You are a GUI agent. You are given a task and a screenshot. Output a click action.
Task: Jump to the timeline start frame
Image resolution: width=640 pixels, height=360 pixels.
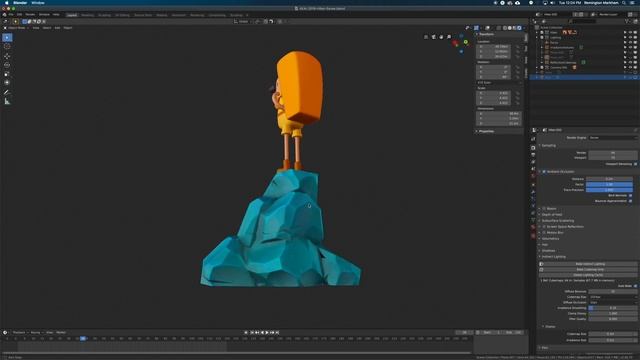tap(252, 333)
